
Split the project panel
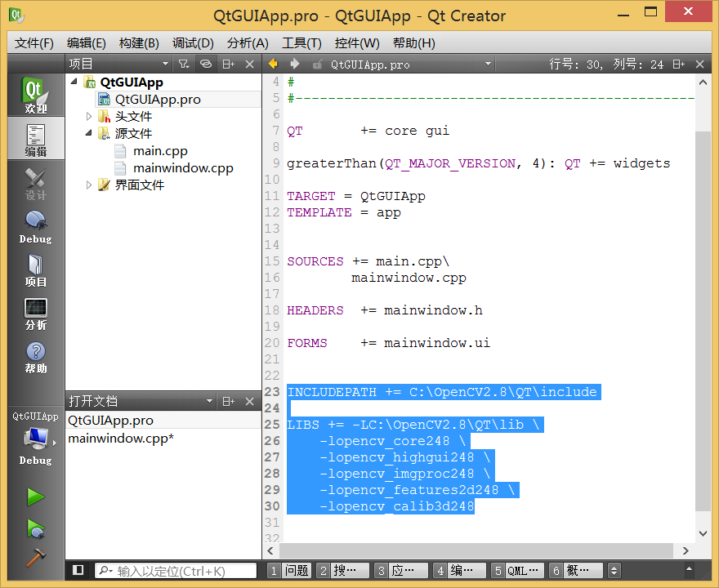228,65
